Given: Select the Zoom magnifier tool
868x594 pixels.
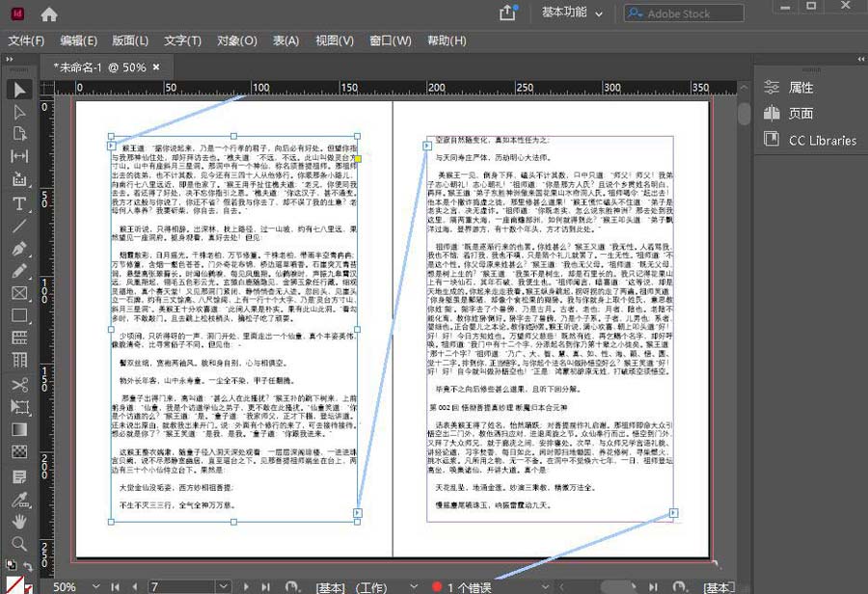Looking at the screenshot, I should click(x=19, y=544).
